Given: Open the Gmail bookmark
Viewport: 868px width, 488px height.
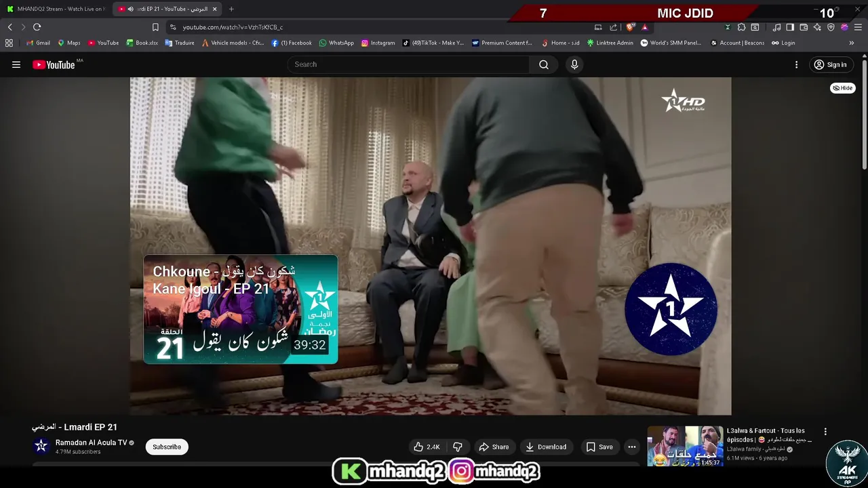Looking at the screenshot, I should [38, 43].
